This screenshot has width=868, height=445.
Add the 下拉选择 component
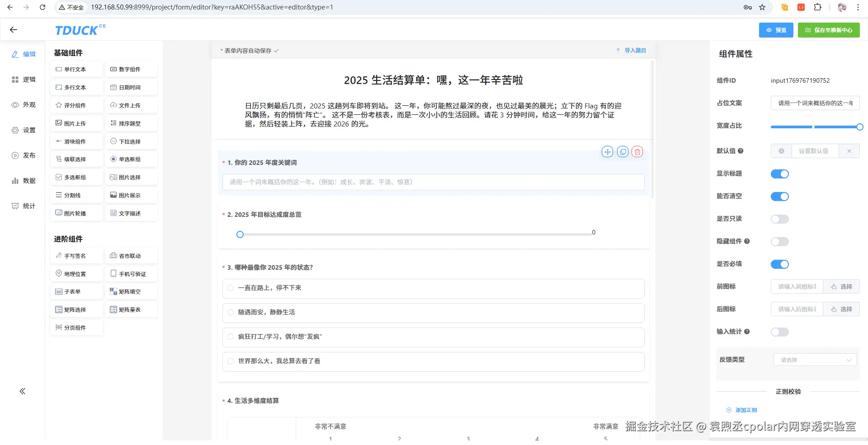click(132, 142)
